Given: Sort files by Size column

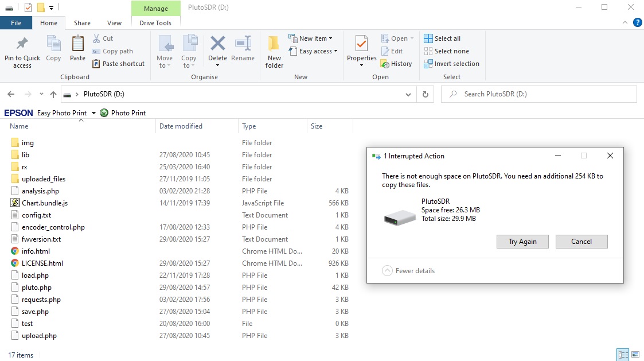Looking at the screenshot, I should pos(316,126).
